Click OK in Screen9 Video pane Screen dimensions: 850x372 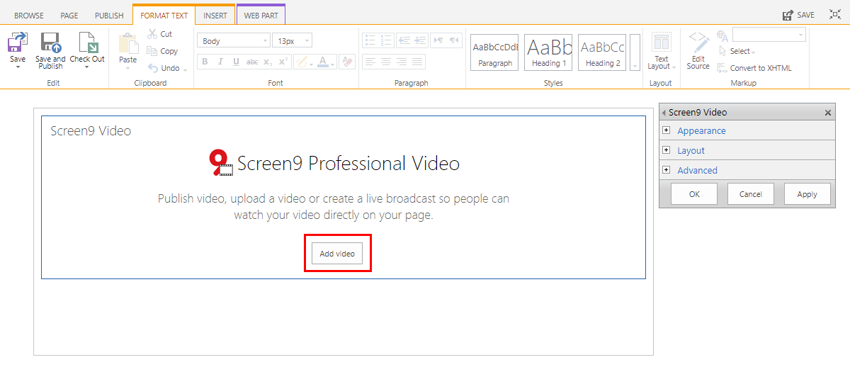coord(694,194)
